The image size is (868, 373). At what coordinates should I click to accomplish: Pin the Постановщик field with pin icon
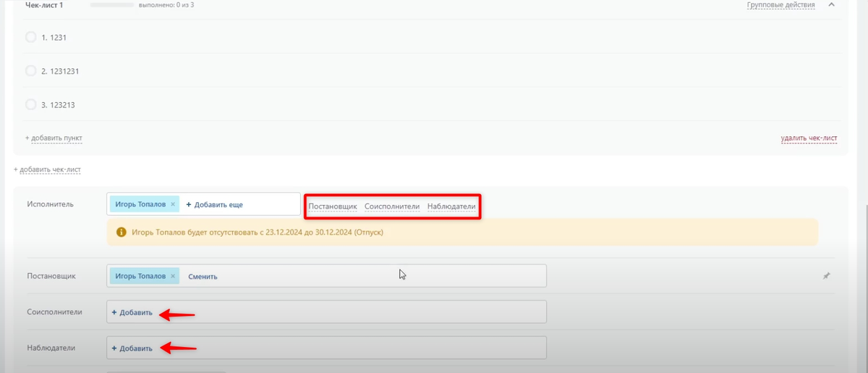coord(827,276)
